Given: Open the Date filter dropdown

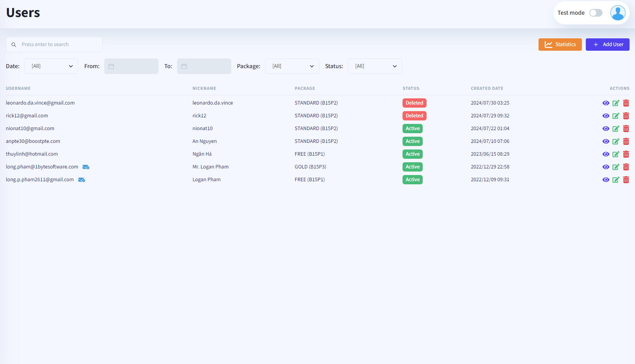Looking at the screenshot, I should pyautogui.click(x=51, y=66).
